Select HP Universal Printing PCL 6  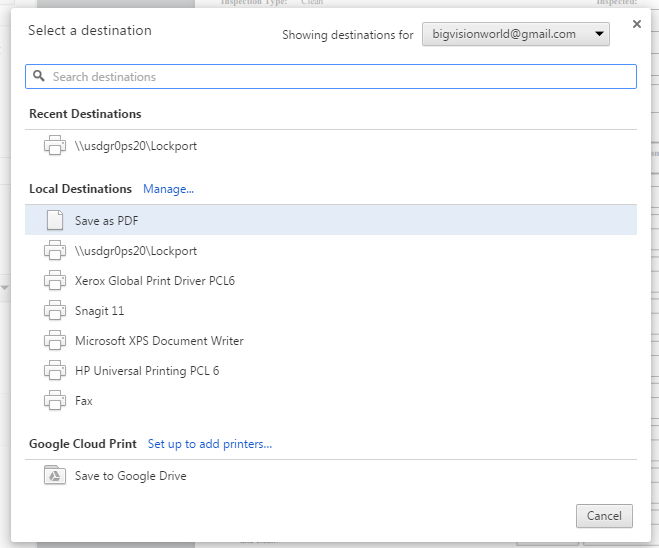tap(147, 371)
